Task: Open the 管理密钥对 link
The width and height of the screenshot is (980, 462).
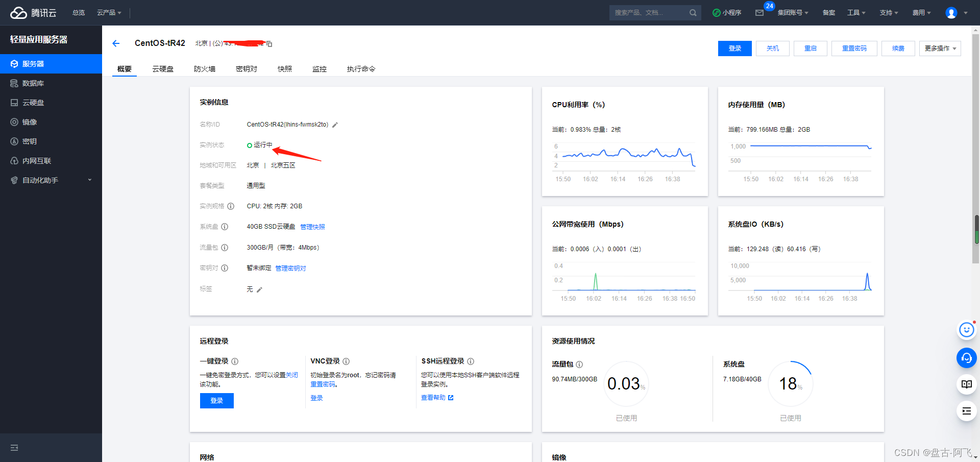Action: [x=290, y=269]
